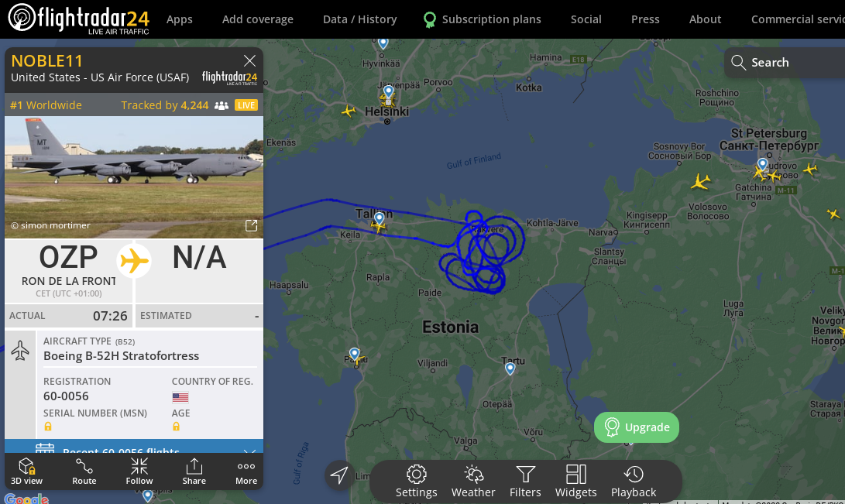Open the Widgets panel
The height and width of the screenshot is (504, 845).
pos(575,482)
